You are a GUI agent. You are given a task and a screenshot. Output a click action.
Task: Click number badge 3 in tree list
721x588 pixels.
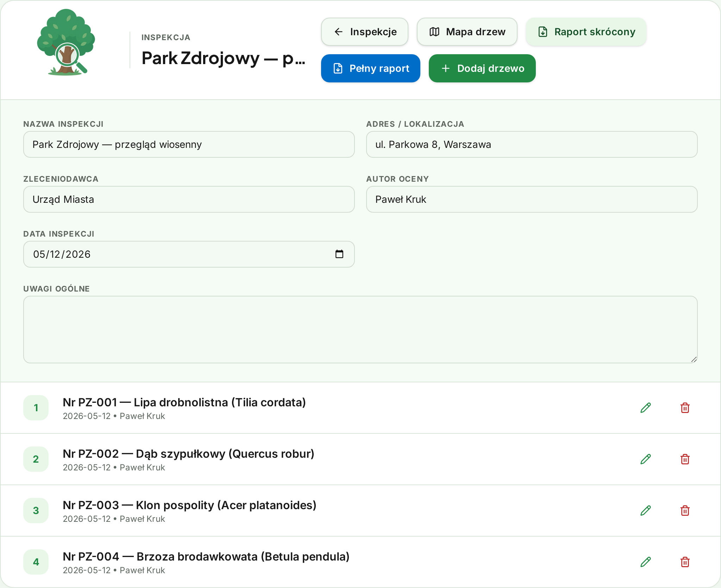[36, 511]
